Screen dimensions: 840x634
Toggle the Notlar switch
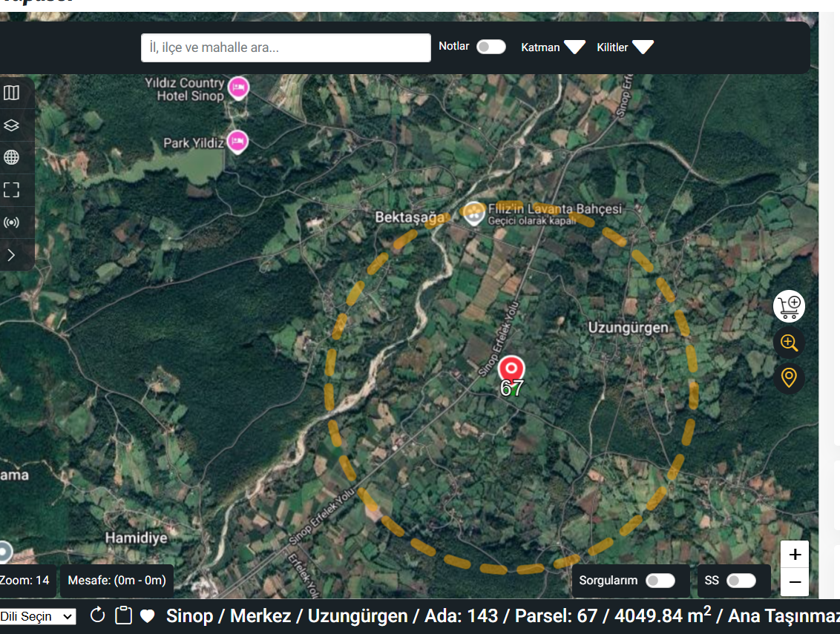click(x=490, y=47)
